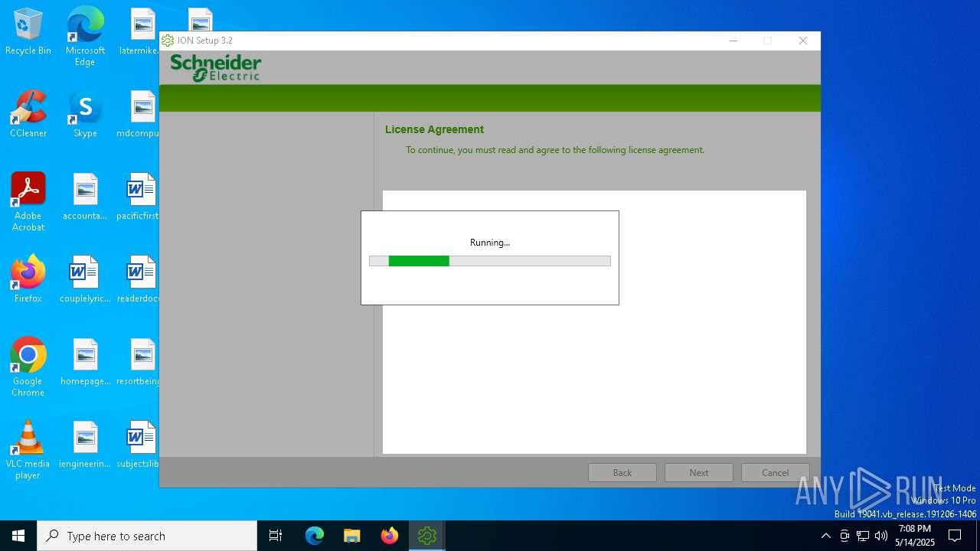Open the Google Chrome desktop shortcut
The width and height of the screenshot is (980, 551).
[28, 367]
